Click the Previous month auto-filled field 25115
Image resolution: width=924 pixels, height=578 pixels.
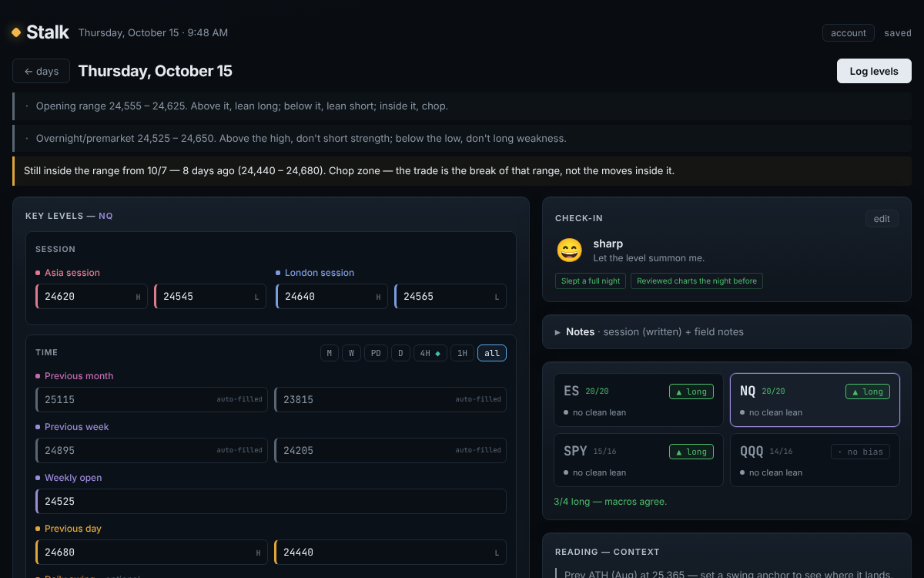(152, 399)
